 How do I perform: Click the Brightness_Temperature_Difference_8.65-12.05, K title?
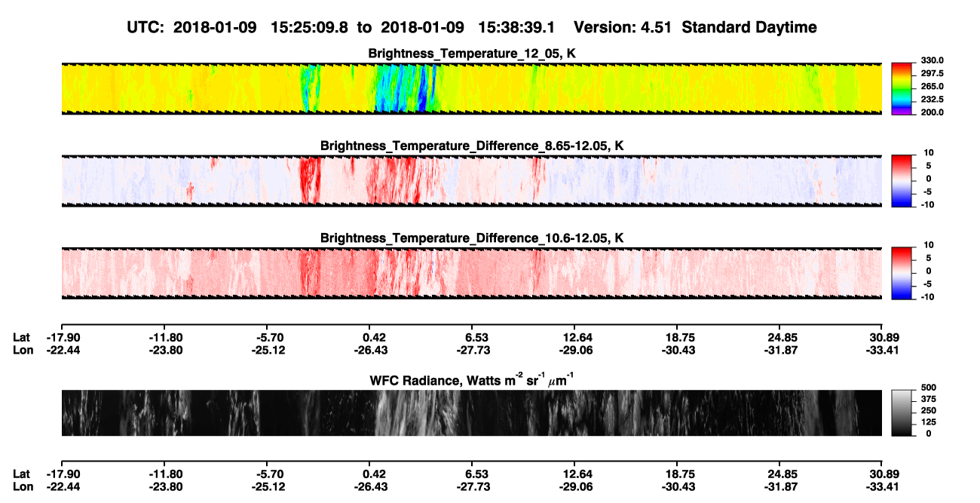472,146
